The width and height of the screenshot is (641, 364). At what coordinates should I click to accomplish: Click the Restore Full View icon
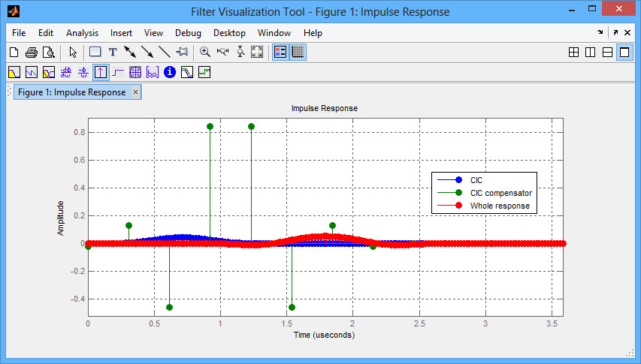[257, 52]
